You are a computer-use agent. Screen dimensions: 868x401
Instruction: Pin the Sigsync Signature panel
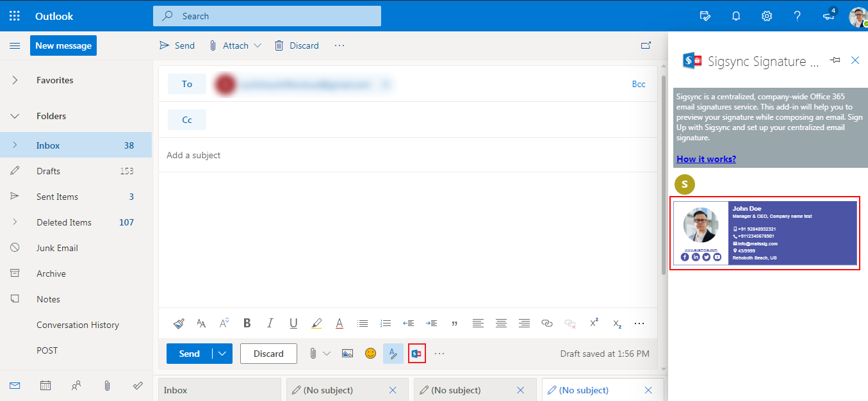835,60
